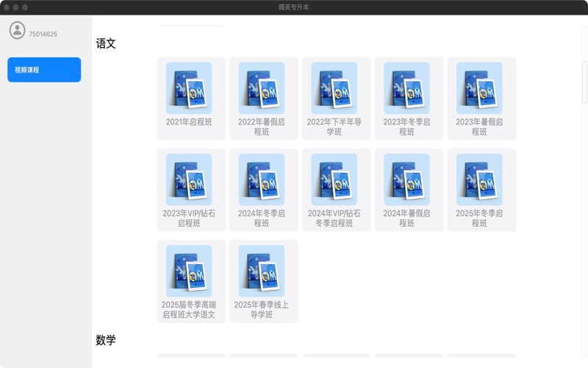Click the account ID 75014625
The image size is (588, 368).
click(43, 35)
